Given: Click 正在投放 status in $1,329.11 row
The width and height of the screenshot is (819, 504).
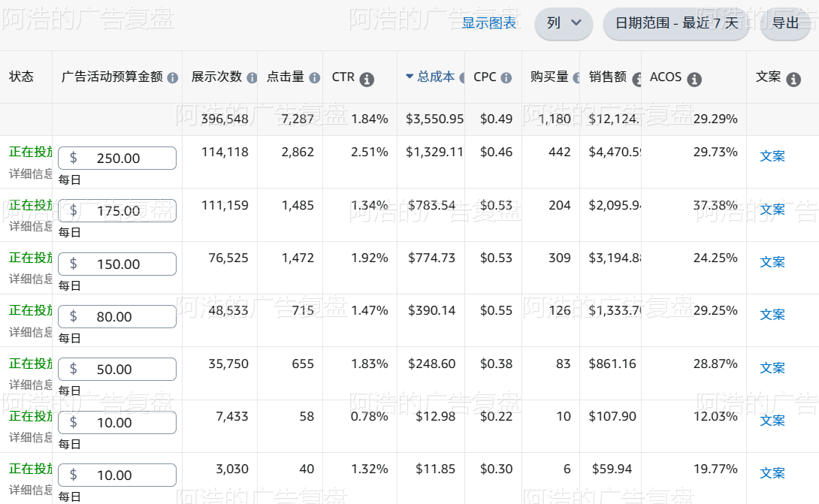Looking at the screenshot, I should tap(30, 152).
